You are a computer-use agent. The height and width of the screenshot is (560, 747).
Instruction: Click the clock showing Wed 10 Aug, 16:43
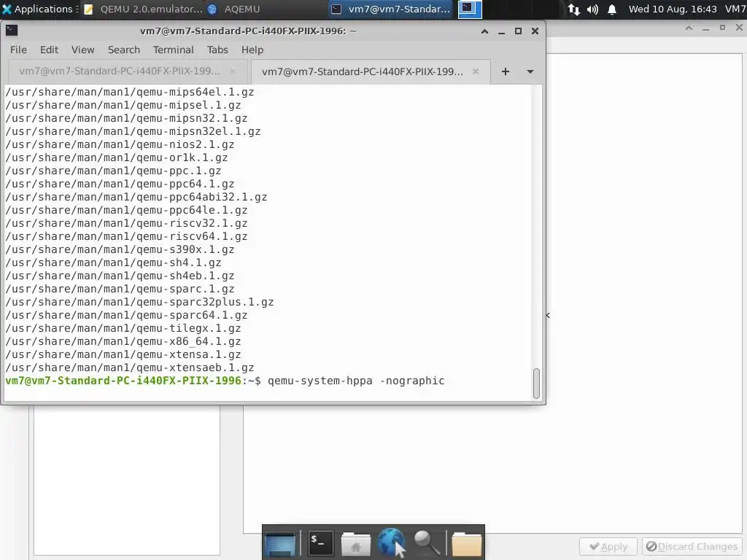pyautogui.click(x=672, y=9)
